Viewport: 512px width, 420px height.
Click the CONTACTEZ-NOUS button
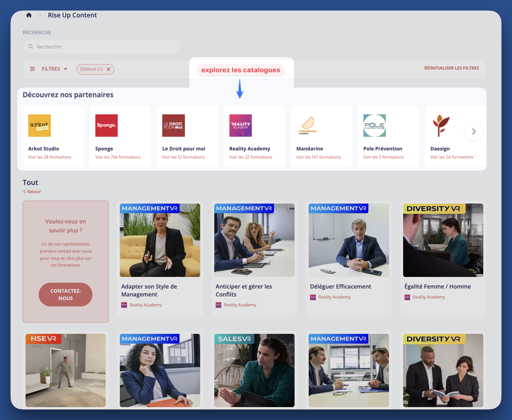(66, 295)
